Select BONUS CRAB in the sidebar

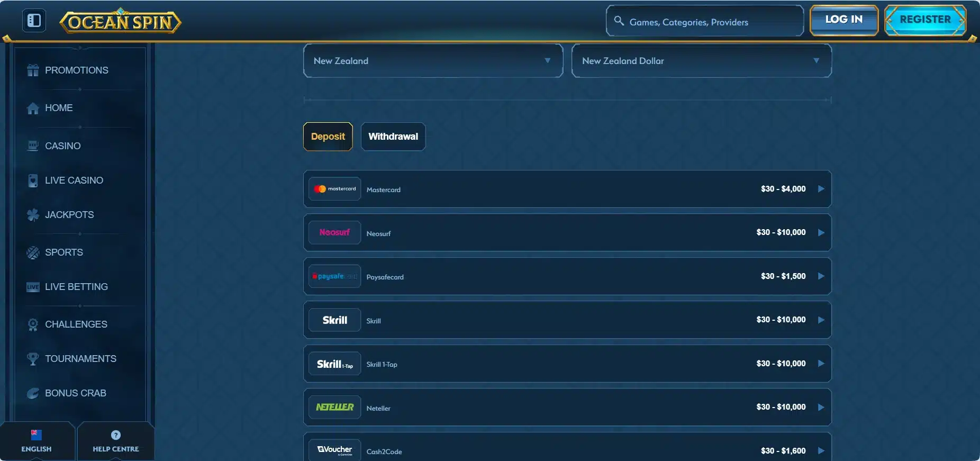76,393
